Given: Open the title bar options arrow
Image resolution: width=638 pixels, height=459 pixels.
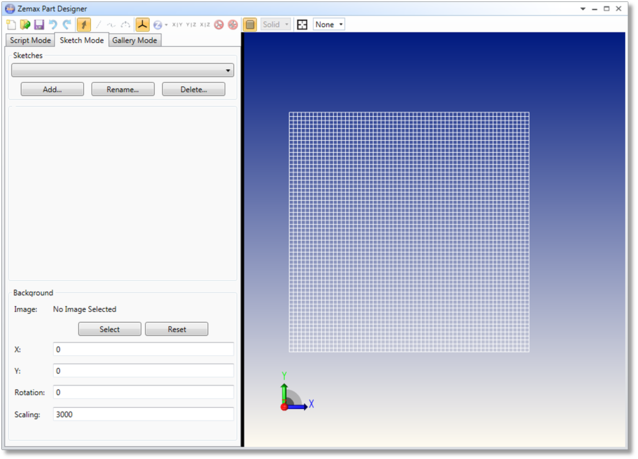Looking at the screenshot, I should point(583,9).
